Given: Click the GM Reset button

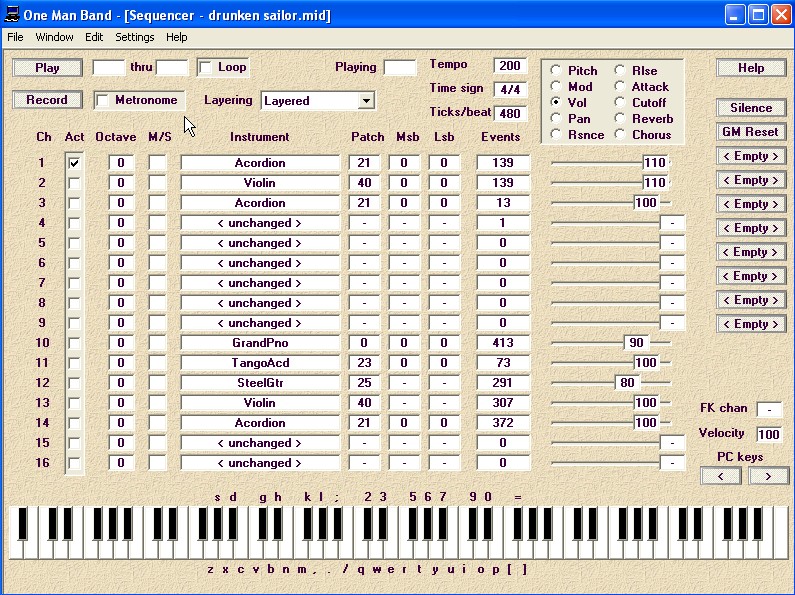Looking at the screenshot, I should tap(751, 132).
